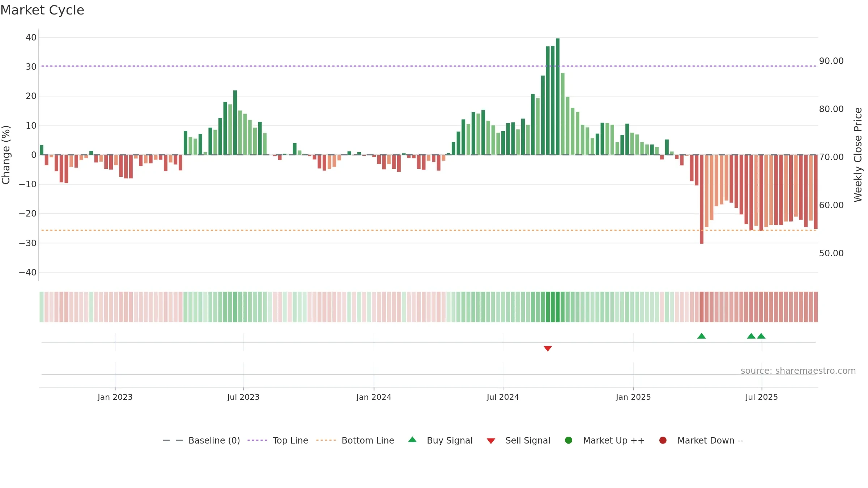Click the Jan 2023 axis label

[x=115, y=397]
